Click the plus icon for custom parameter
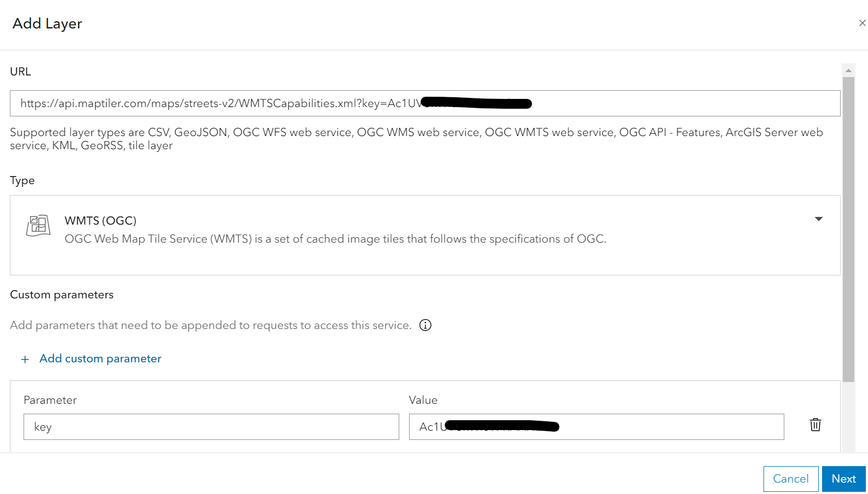Screen dimensions: 868x494 25,359
